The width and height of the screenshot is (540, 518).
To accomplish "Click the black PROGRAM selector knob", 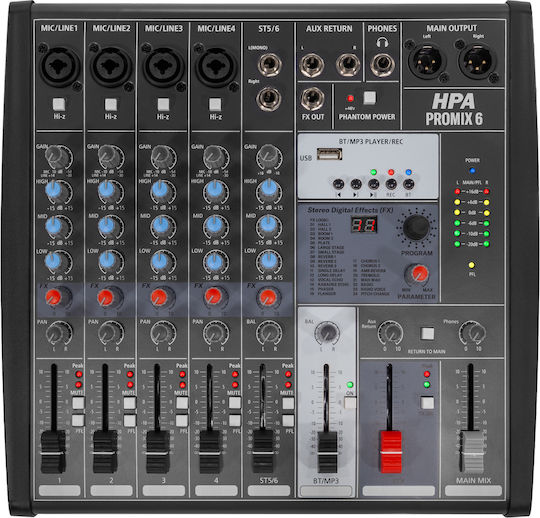I will (x=416, y=227).
